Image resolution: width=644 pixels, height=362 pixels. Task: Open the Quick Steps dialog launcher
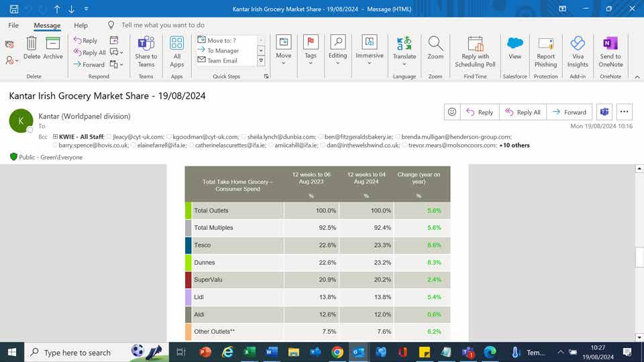click(x=266, y=76)
